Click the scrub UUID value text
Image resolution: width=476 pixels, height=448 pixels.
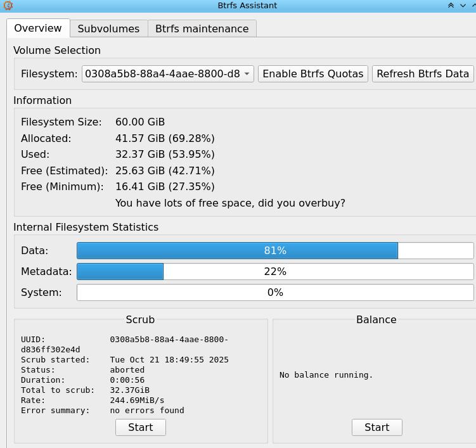[124, 345]
